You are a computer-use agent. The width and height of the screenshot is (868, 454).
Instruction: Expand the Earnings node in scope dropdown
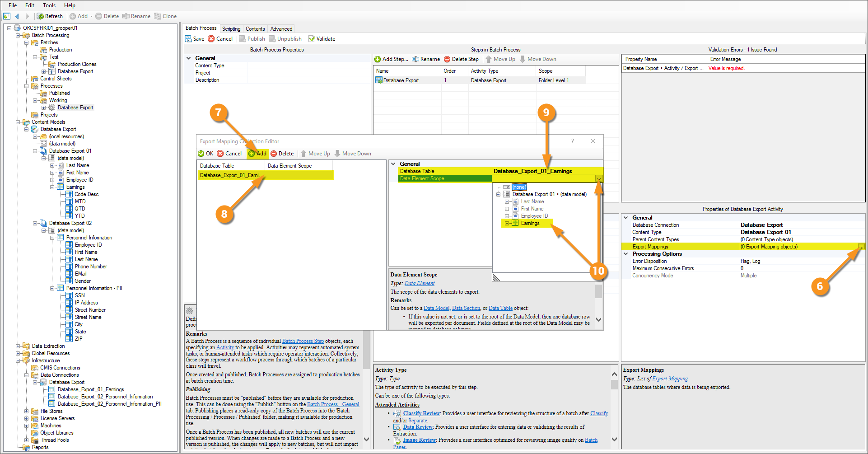507,223
